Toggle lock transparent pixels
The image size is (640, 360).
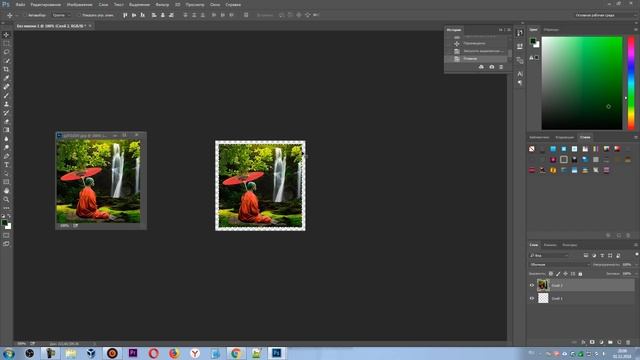(551, 273)
